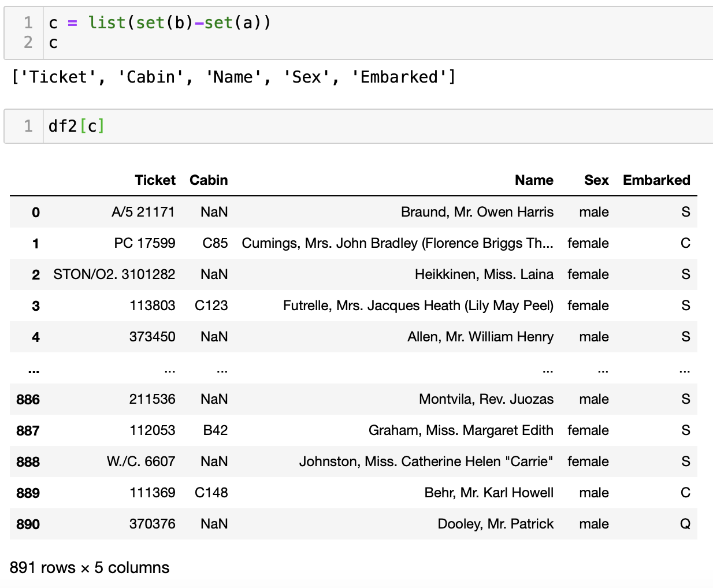The height and width of the screenshot is (588, 713).
Task: Click ticket value 373450
Action: pyautogui.click(x=153, y=337)
